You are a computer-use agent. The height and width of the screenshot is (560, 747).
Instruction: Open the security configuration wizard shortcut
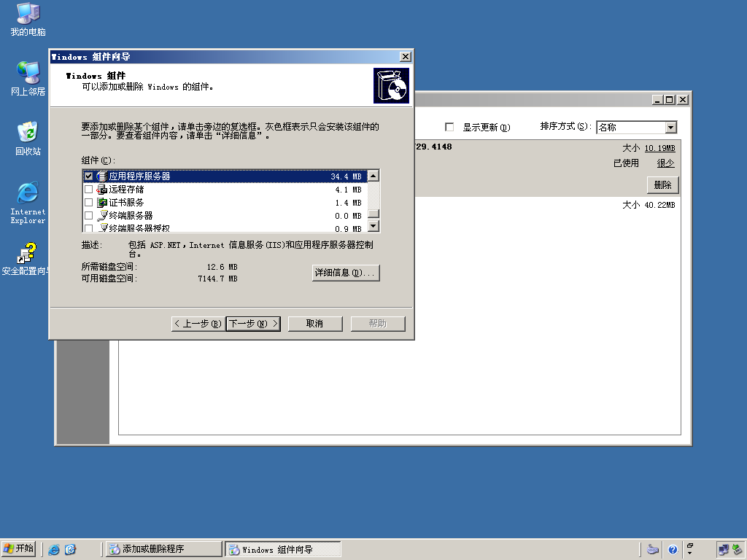26,259
